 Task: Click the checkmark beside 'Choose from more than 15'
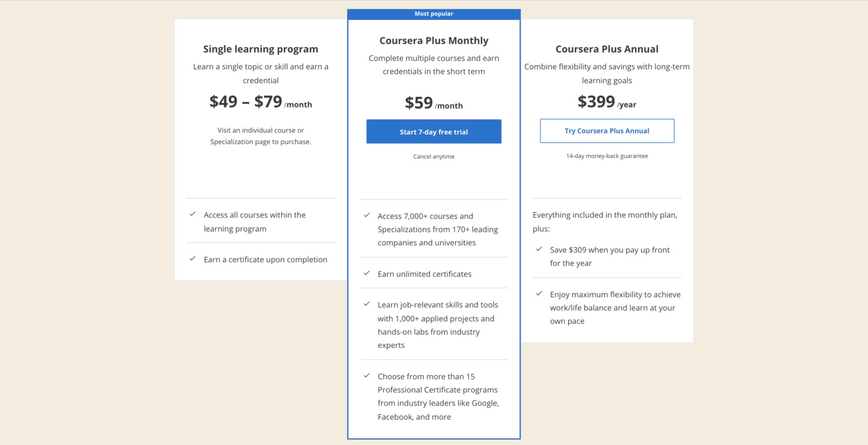(x=366, y=375)
